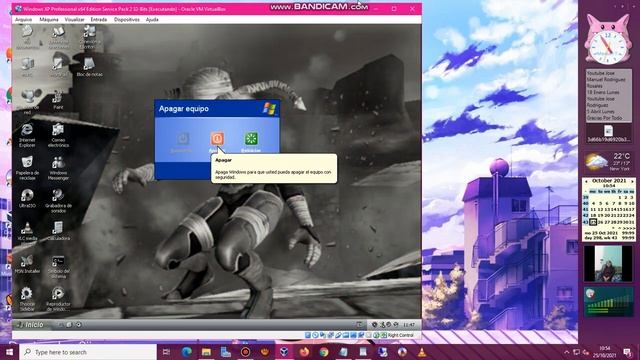Viewport: 640px width, 360px height.
Task: Select the Thoosje Sidebar desktop icon
Action: 27,299
